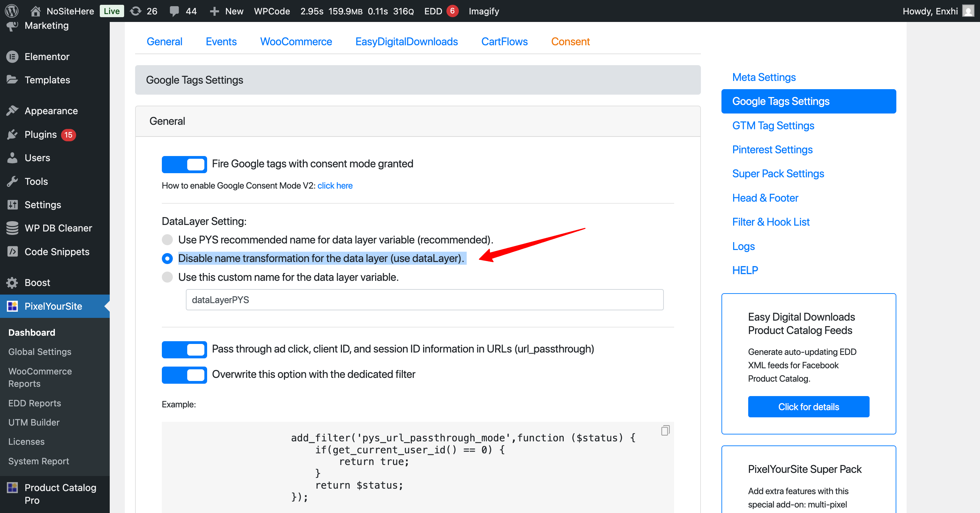Screen dimensions: 980x513
Task: Click the dataLayerPYS custom name field
Action: pyautogui.click(x=425, y=300)
